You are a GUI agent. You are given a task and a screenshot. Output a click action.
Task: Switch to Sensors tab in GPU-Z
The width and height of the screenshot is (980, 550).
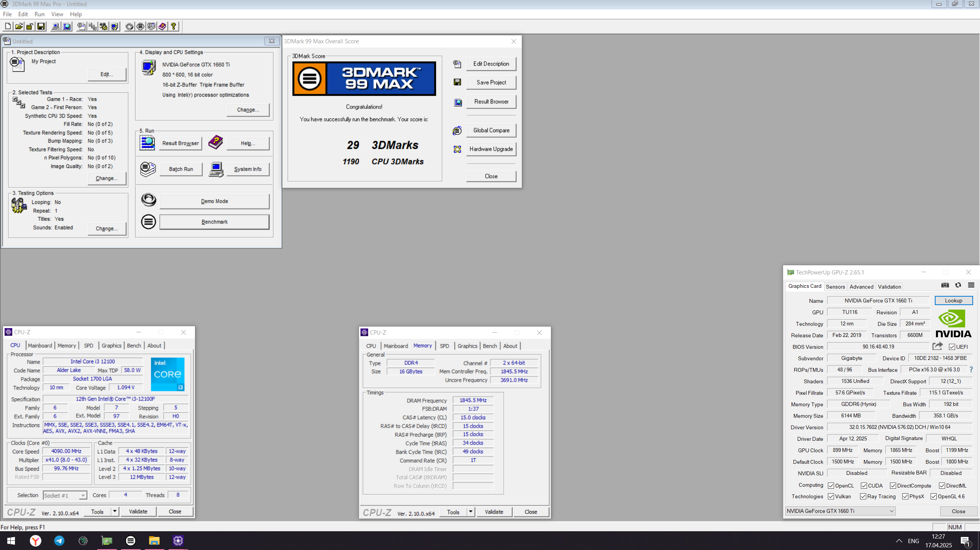[835, 287]
